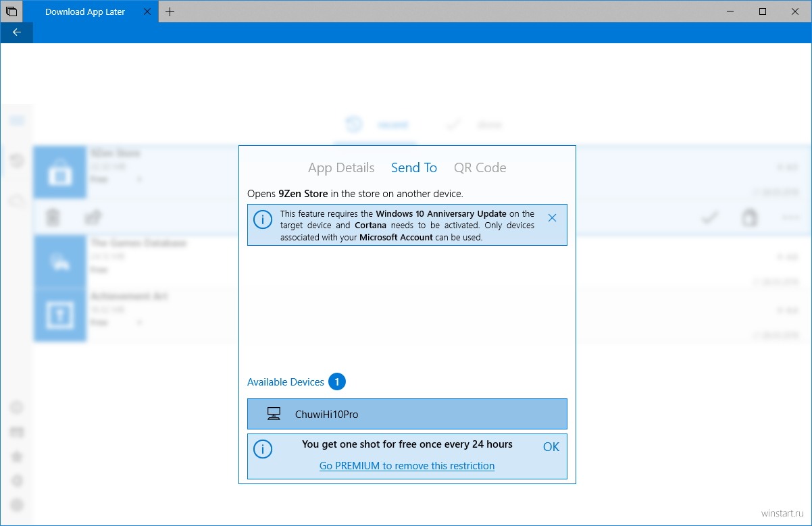Click the star icon in the blurred sidebar
812x526 pixels.
[x=17, y=456]
